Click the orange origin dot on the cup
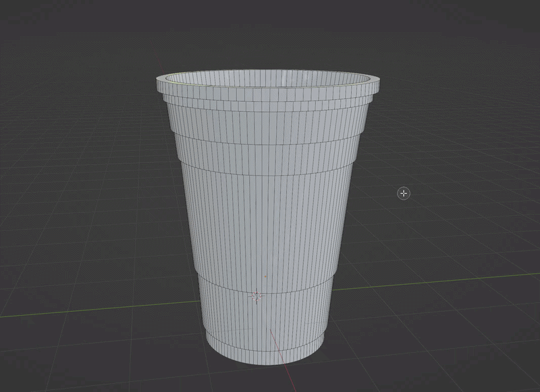This screenshot has height=392, width=540. pyautogui.click(x=265, y=277)
